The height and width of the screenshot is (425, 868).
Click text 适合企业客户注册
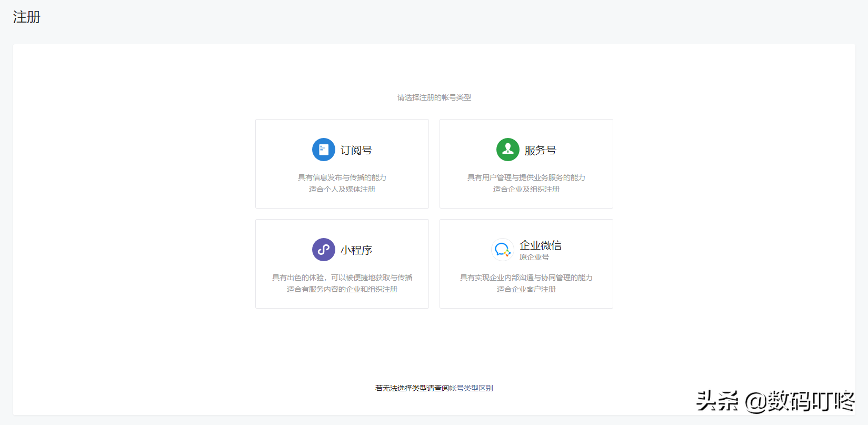[526, 289]
